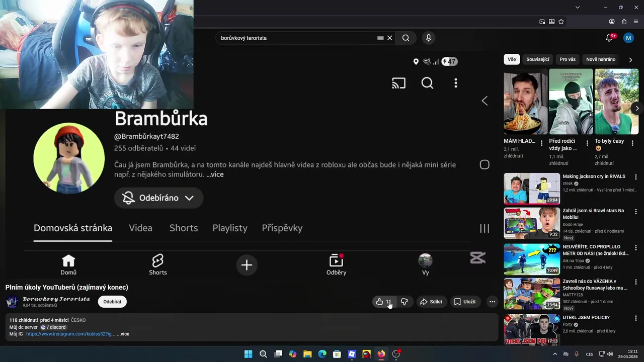644x362 pixels.
Task: Open the on-screen keyboard icon in search
Action: point(380,38)
